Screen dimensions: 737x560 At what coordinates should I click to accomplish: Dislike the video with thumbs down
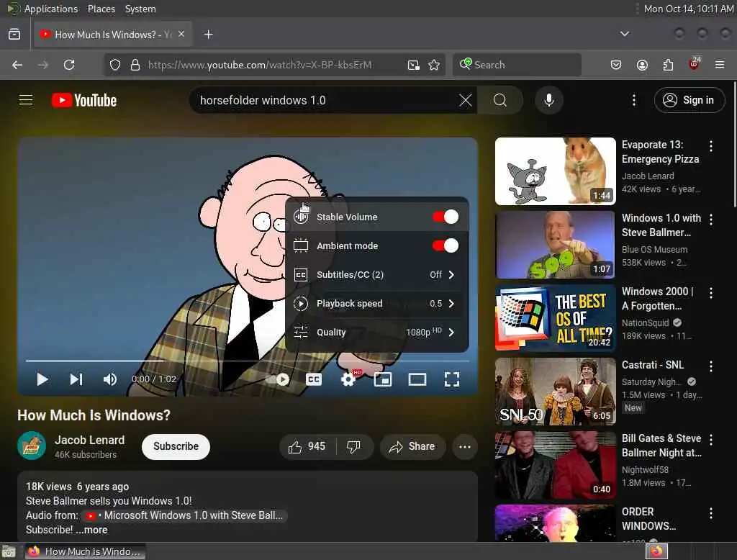354,446
